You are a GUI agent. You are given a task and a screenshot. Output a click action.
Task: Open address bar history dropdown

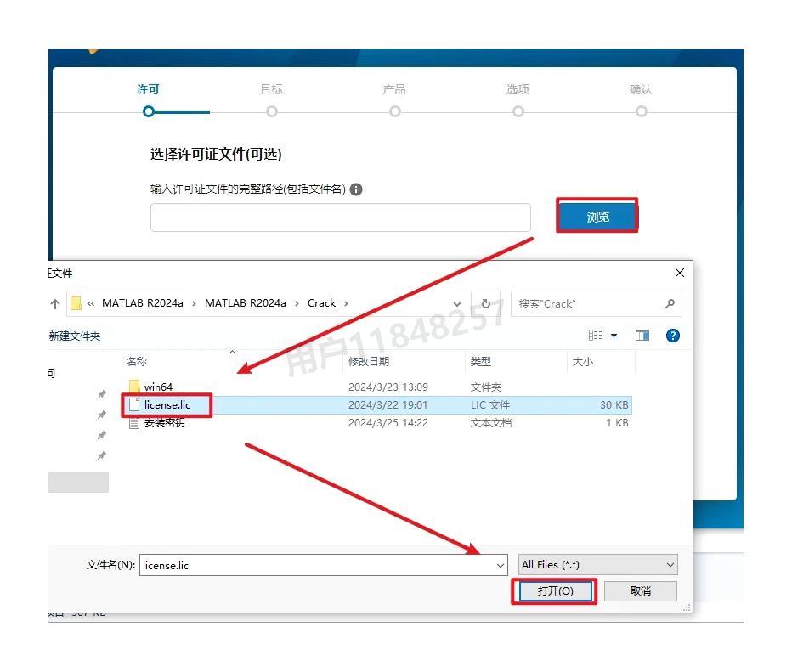click(x=457, y=304)
